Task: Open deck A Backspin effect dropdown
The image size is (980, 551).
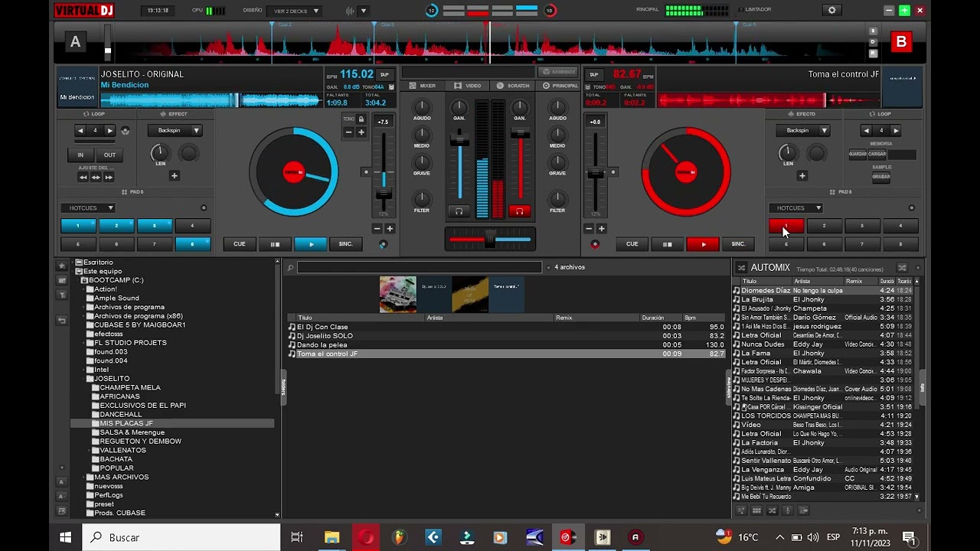Action: pyautogui.click(x=175, y=131)
